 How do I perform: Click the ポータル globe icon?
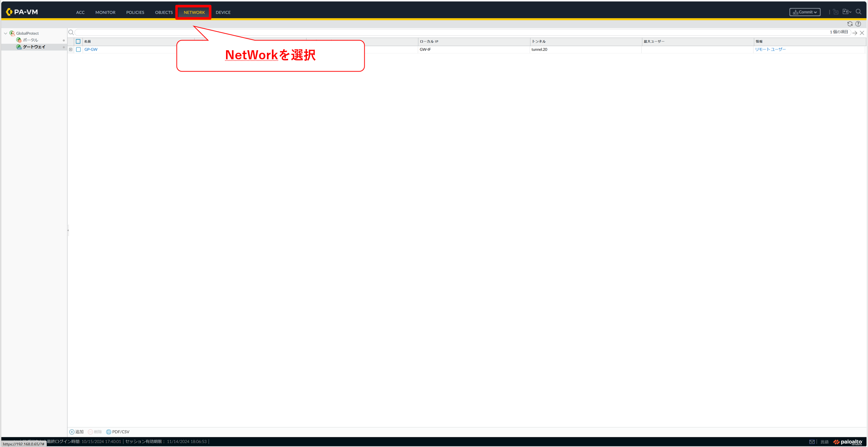[x=19, y=40]
